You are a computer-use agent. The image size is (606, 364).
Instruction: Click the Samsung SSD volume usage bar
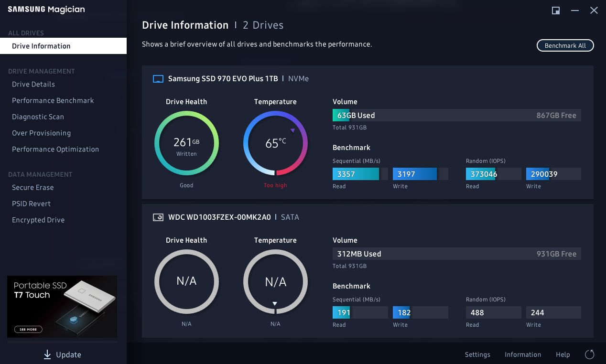(x=457, y=115)
